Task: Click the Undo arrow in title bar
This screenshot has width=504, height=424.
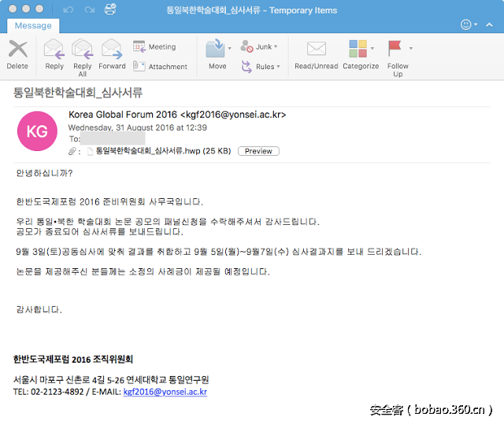Action: coord(68,10)
